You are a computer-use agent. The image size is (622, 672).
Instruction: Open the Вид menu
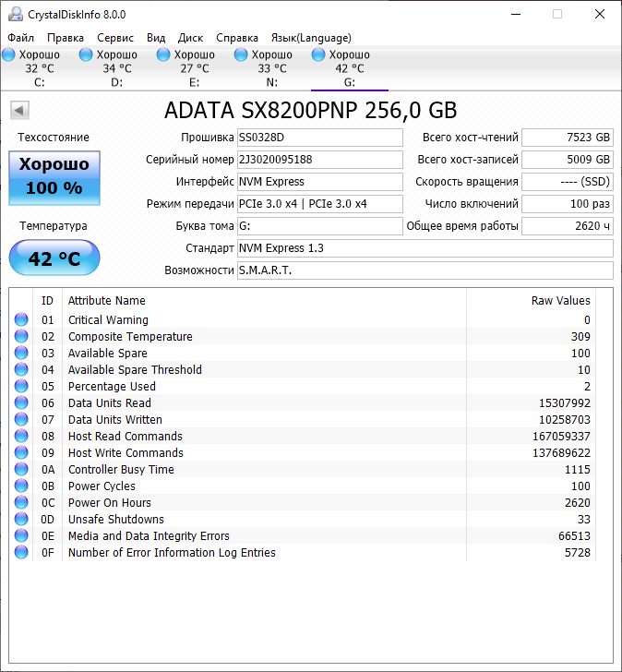click(156, 38)
